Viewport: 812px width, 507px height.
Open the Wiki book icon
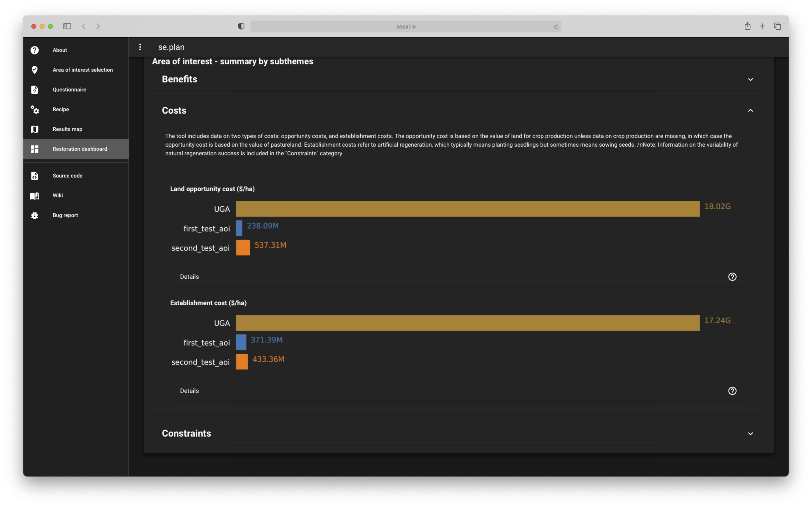click(x=35, y=195)
